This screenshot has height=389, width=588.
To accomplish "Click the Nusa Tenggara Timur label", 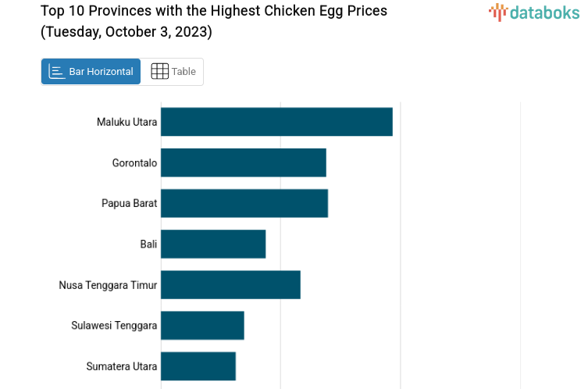I will click(108, 284).
